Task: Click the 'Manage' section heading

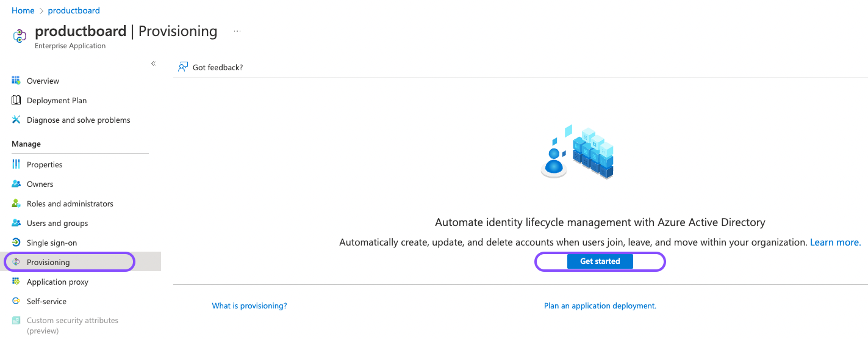Action: (26, 144)
